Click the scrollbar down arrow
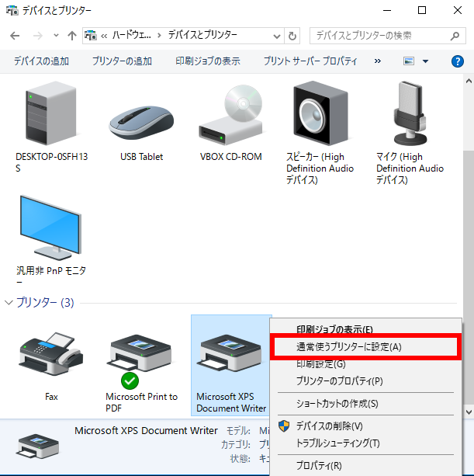The image size is (474, 476). pos(469,412)
